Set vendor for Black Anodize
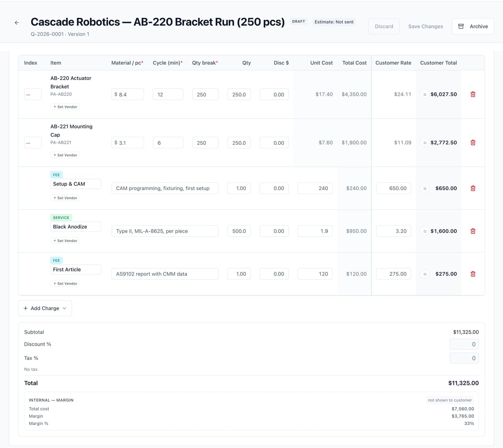Viewport: 503px width, 448px height. (x=65, y=241)
